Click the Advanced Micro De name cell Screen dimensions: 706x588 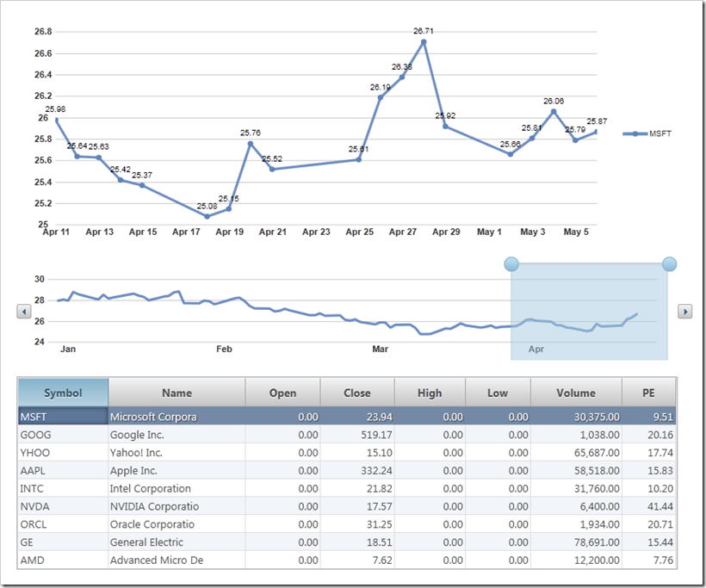point(177,560)
